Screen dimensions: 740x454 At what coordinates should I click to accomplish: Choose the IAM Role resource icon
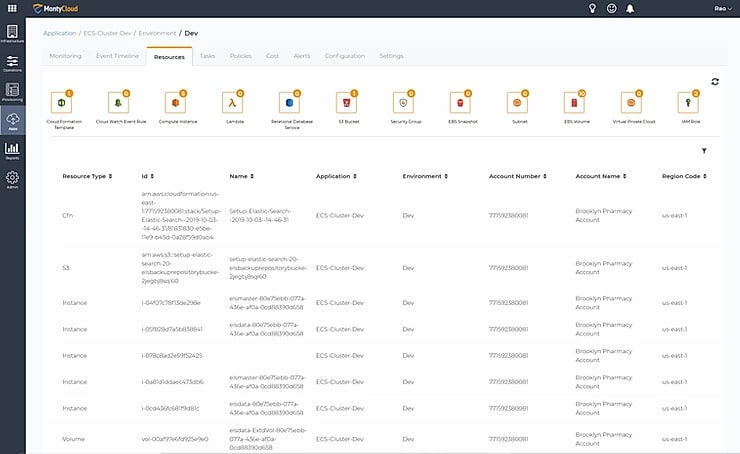[x=689, y=103]
